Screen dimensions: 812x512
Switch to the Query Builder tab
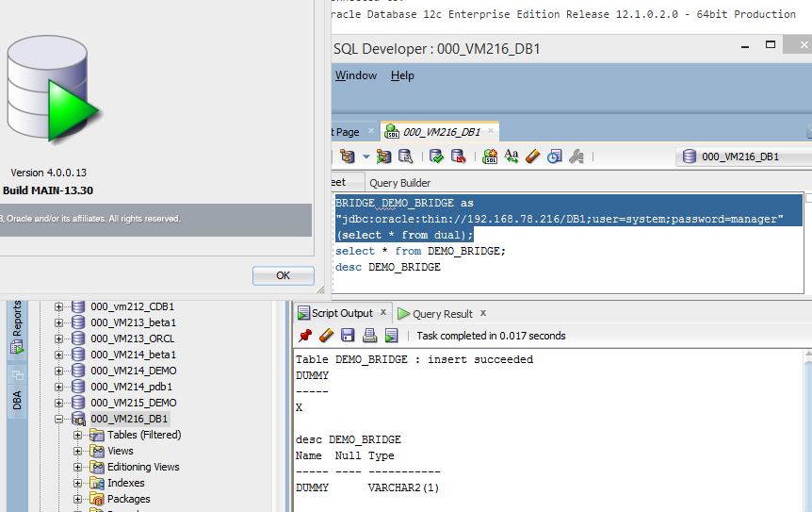tap(399, 183)
